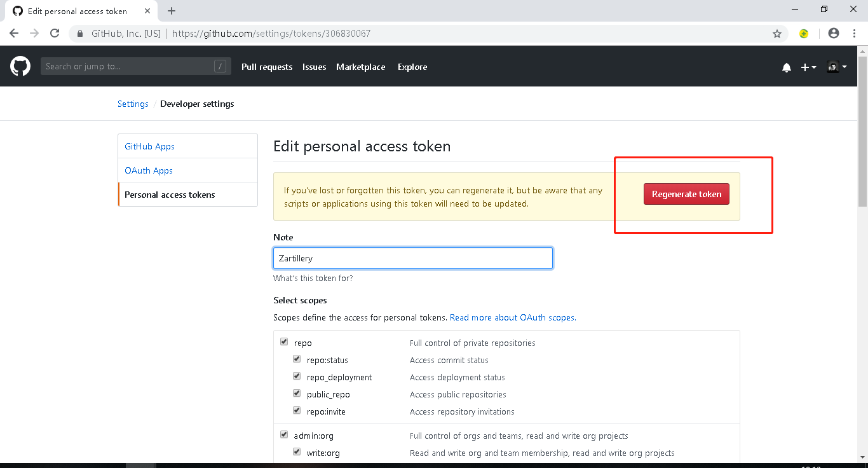Reload the page in Chrome

tap(55, 34)
